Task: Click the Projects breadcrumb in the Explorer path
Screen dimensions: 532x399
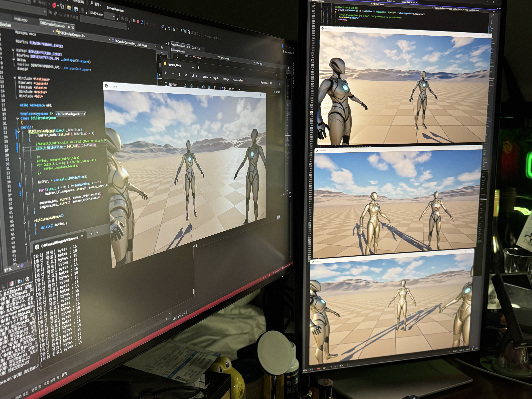Action: click(x=216, y=78)
